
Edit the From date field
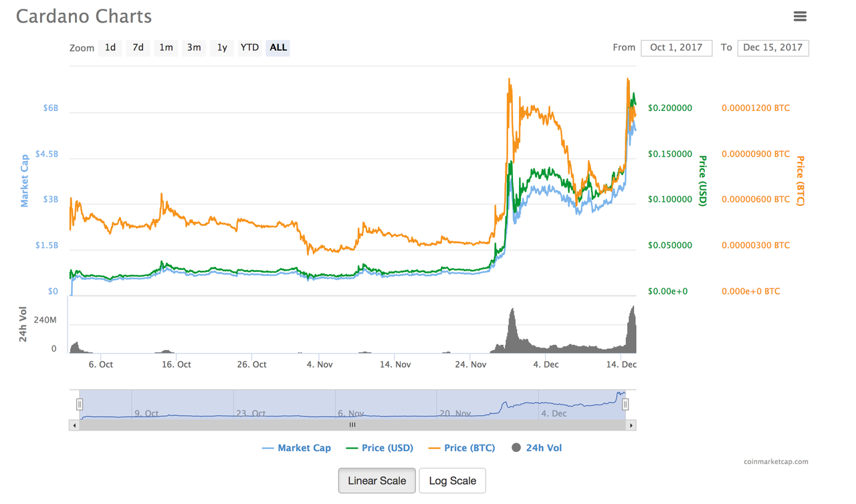[676, 47]
